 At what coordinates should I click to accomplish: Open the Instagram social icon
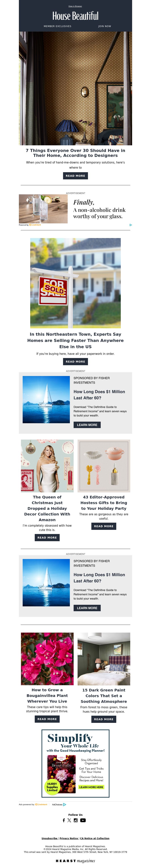pos(76,820)
